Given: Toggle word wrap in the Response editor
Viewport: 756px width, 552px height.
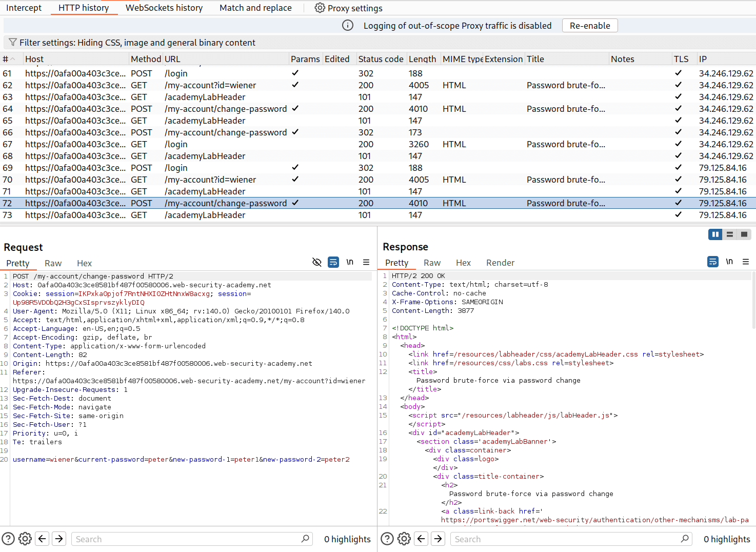Looking at the screenshot, I should tap(712, 261).
